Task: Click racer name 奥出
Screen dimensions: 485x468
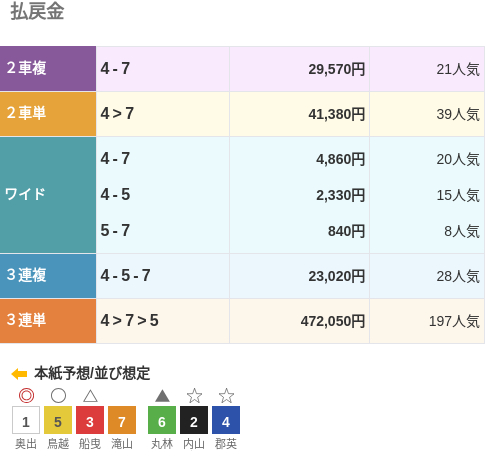Action: tap(26, 444)
